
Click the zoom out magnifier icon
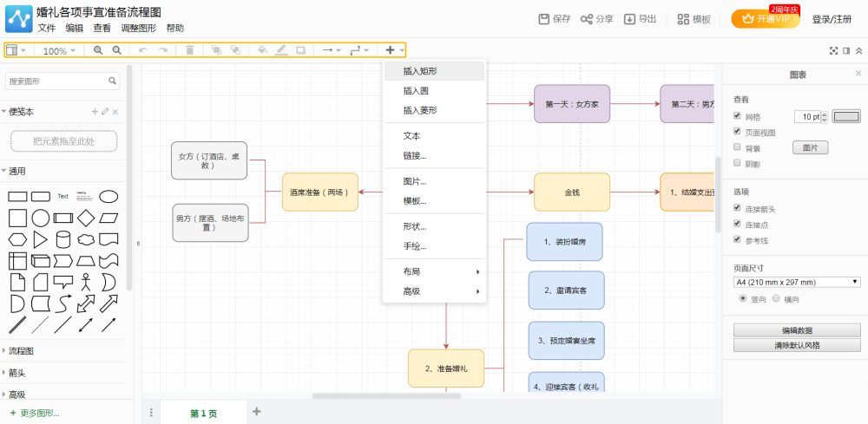pyautogui.click(x=117, y=50)
